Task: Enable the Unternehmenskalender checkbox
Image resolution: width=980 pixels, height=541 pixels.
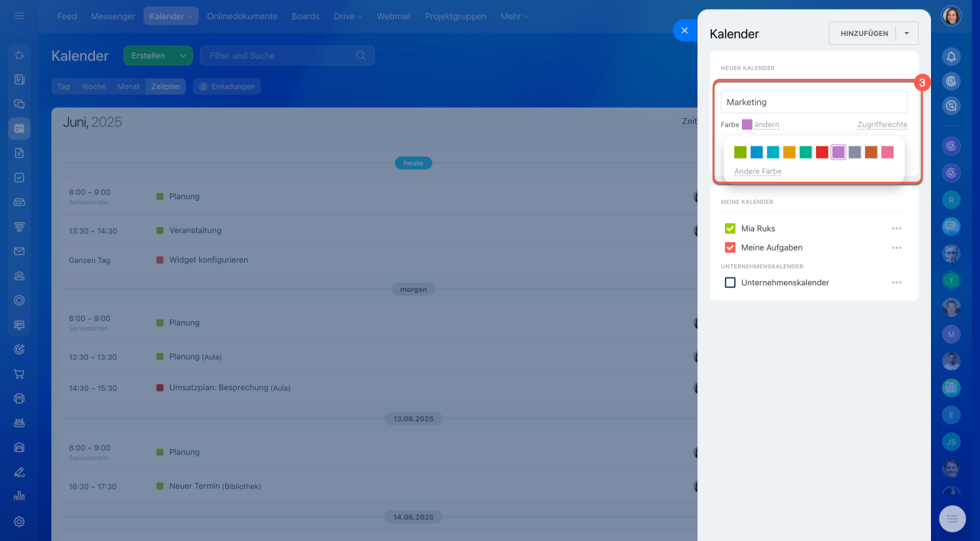Action: [730, 283]
